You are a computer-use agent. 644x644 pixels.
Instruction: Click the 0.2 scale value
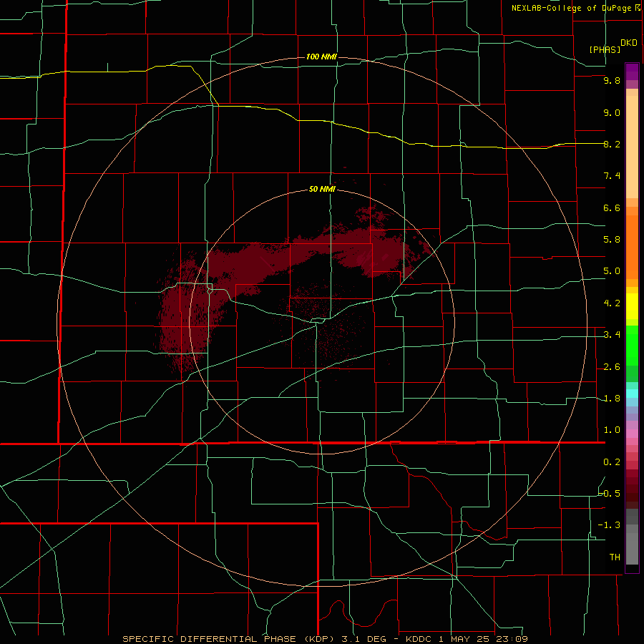(x=612, y=462)
